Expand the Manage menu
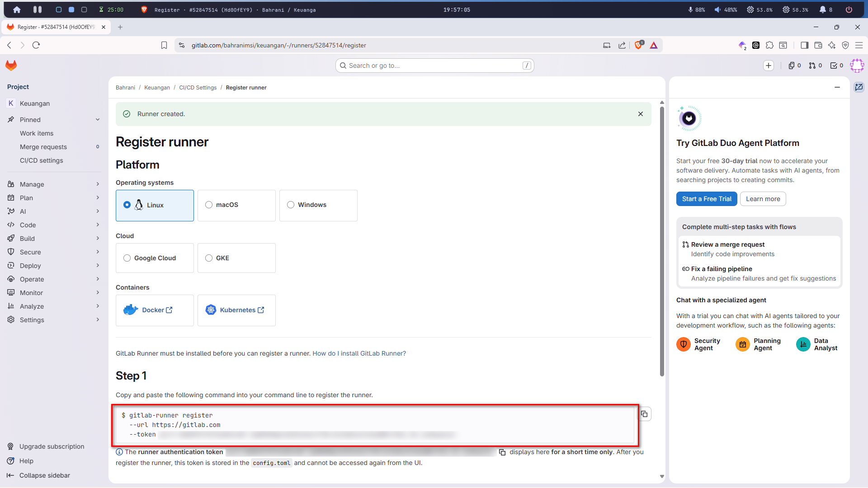Viewport: 868px width, 488px height. coord(54,184)
